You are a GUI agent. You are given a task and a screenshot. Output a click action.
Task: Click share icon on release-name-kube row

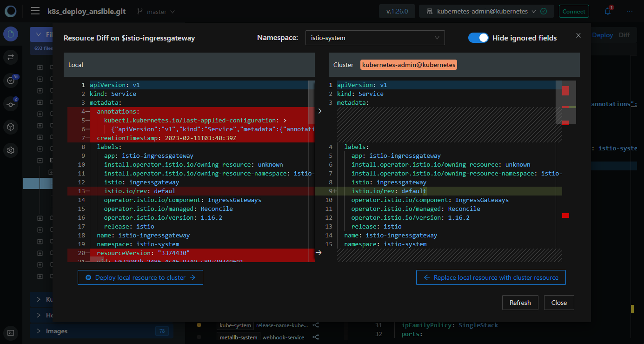point(316,325)
